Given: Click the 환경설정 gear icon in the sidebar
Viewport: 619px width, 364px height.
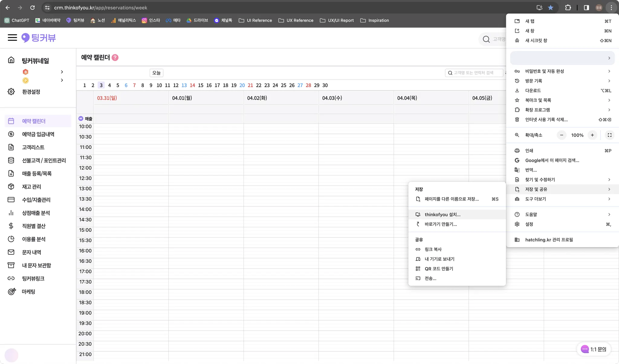Looking at the screenshot, I should tap(11, 92).
